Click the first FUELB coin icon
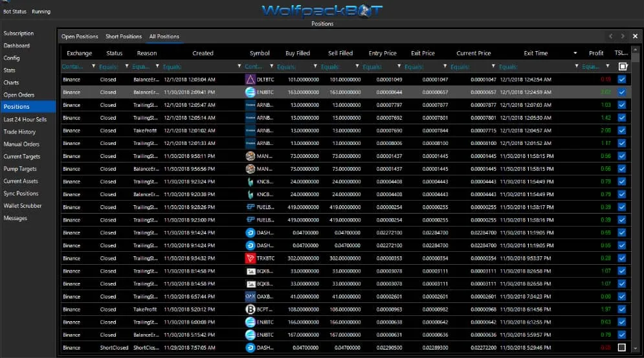 250,207
